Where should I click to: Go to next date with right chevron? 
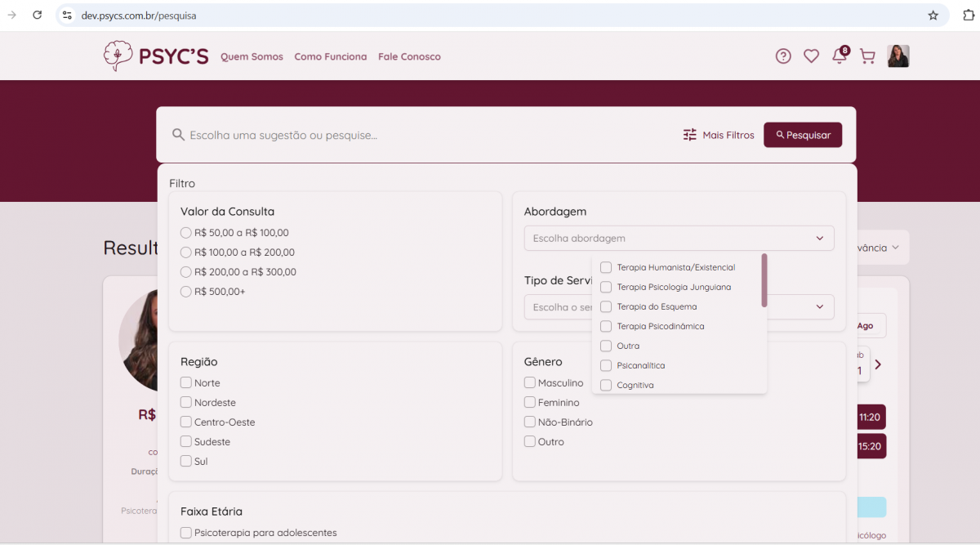(x=878, y=364)
